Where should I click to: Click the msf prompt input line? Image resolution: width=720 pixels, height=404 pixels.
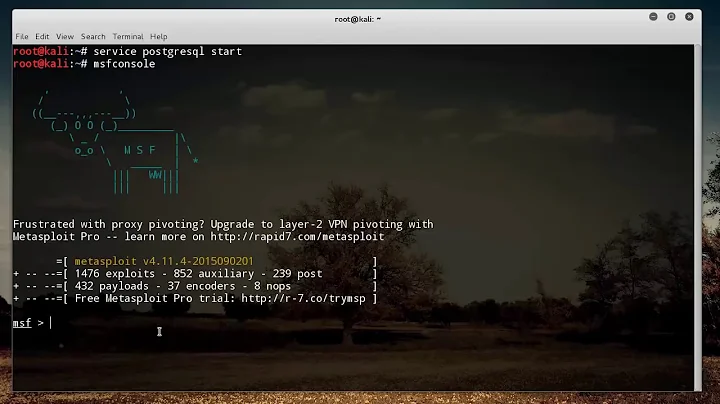pyautogui.click(x=353, y=323)
